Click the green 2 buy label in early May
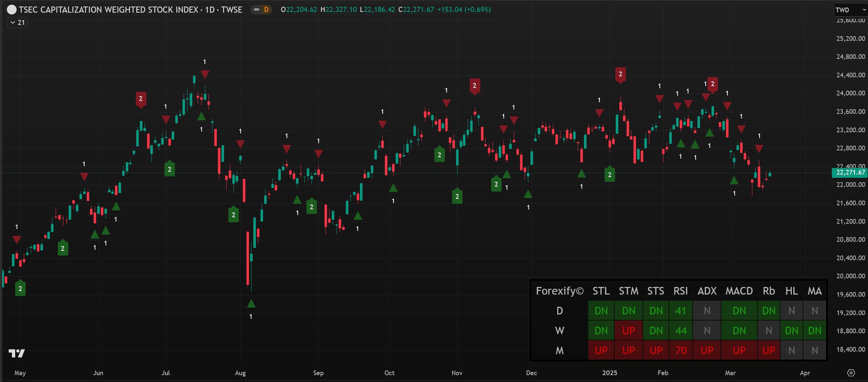 (20, 288)
